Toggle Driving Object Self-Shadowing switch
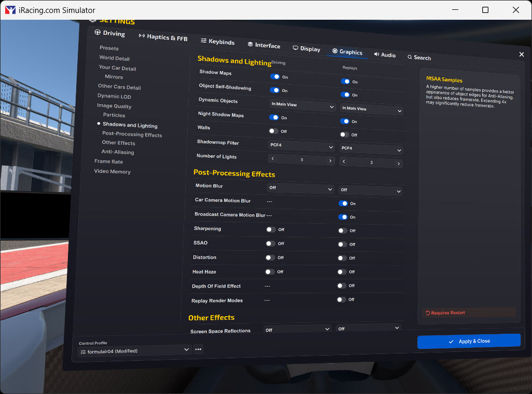The height and width of the screenshot is (394, 532). click(274, 90)
